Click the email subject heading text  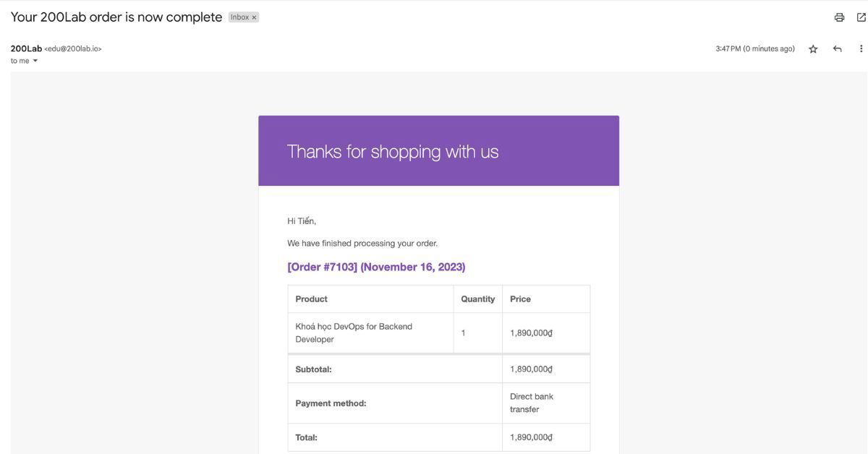(116, 17)
